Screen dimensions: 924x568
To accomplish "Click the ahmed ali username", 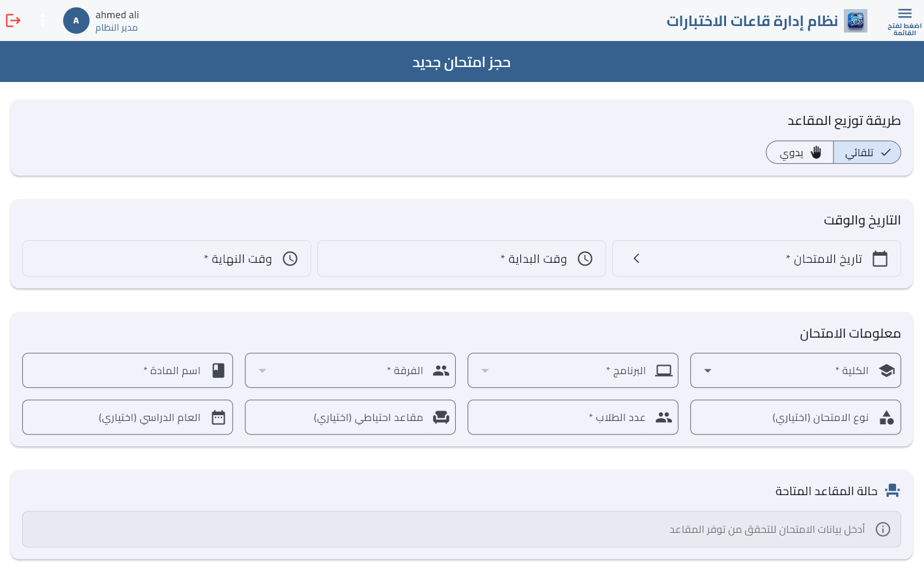I will 117,15.
